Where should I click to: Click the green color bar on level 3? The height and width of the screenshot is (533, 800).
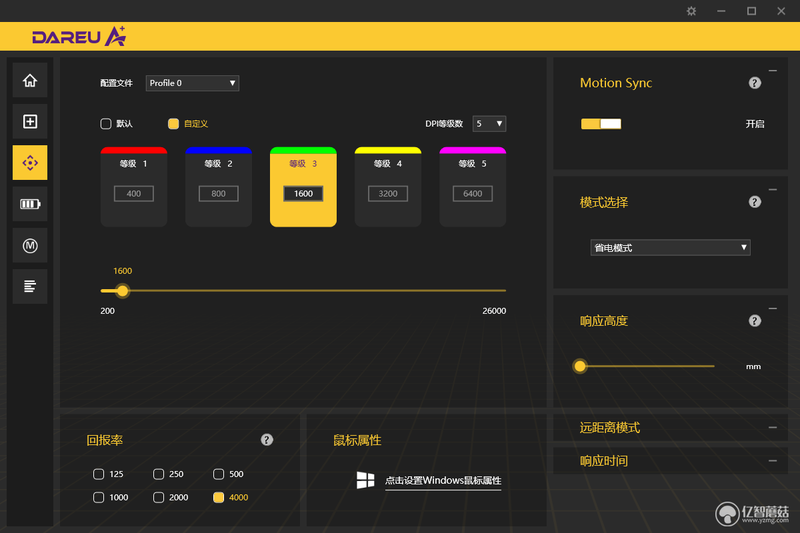point(303,150)
